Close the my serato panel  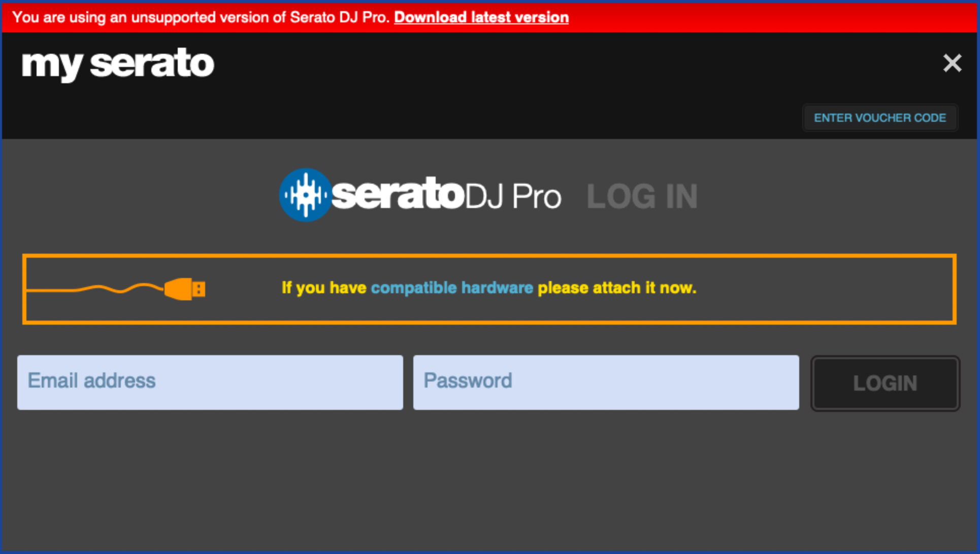point(952,63)
